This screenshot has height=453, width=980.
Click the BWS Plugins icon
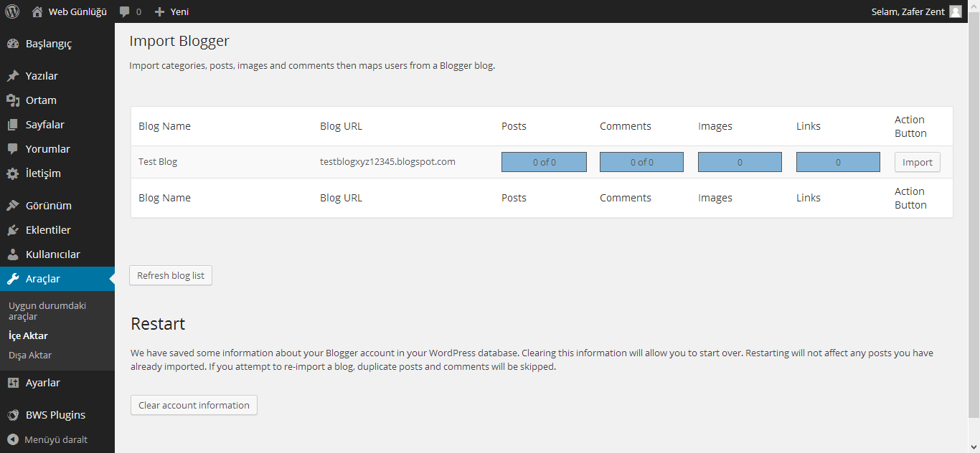coord(13,415)
